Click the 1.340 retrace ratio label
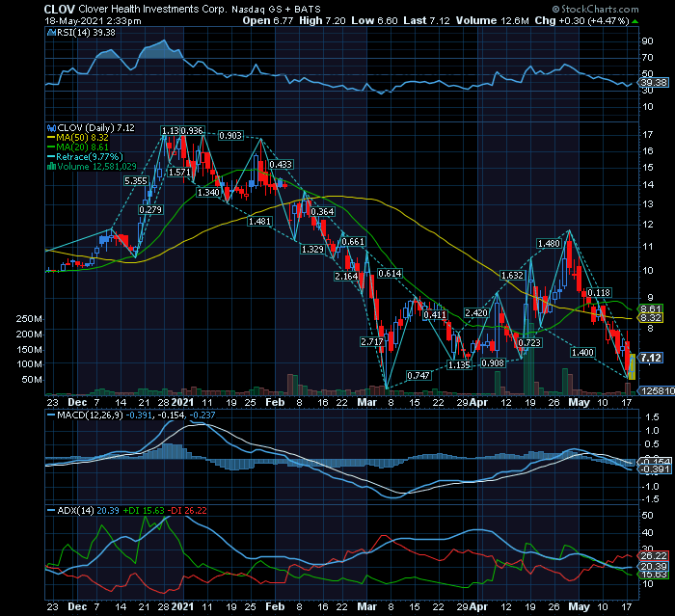675x616 pixels. click(x=208, y=193)
